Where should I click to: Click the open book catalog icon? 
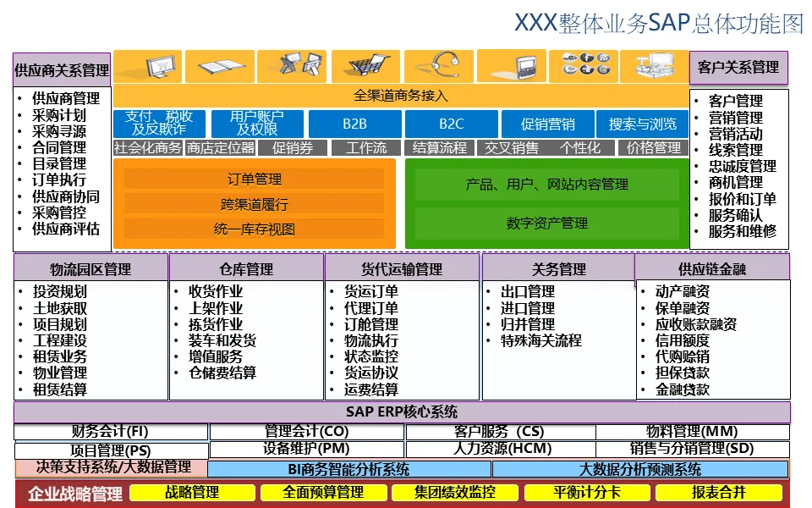tap(220, 66)
